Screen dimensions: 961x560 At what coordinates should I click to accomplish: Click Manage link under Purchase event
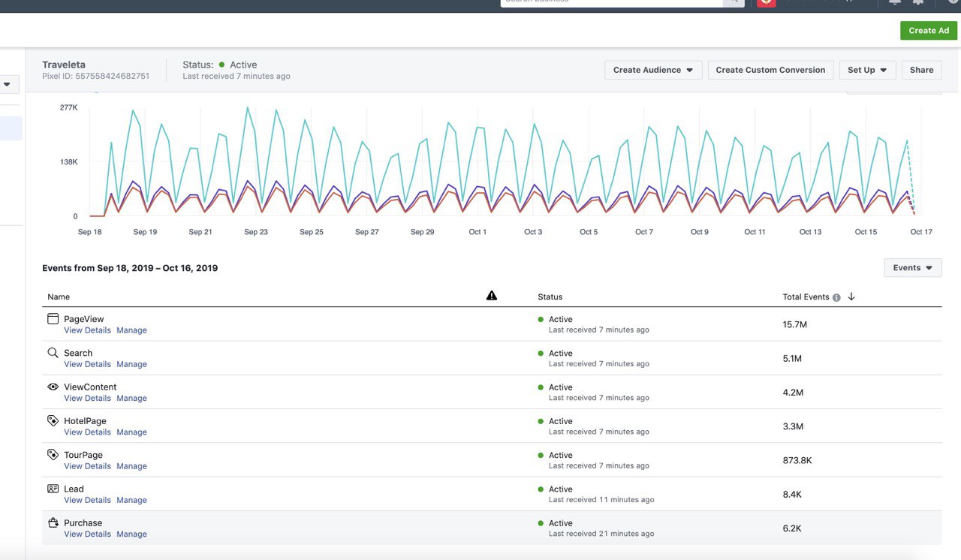pyautogui.click(x=131, y=534)
